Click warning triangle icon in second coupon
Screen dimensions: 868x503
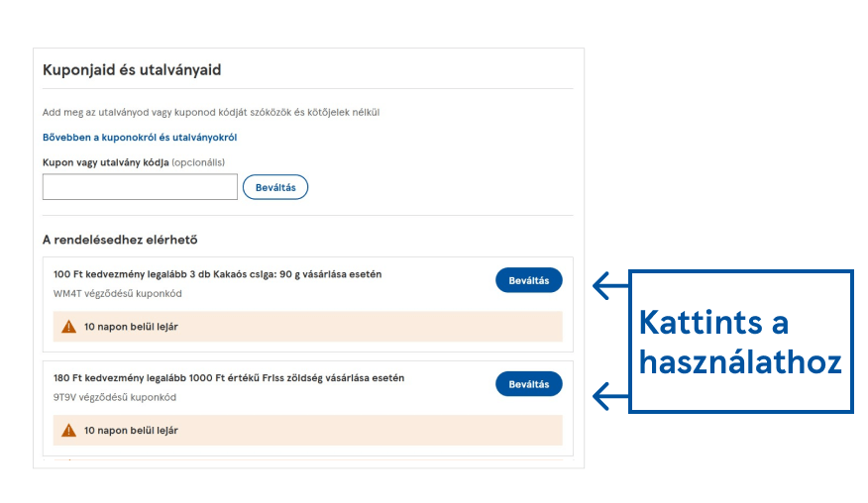point(68,430)
